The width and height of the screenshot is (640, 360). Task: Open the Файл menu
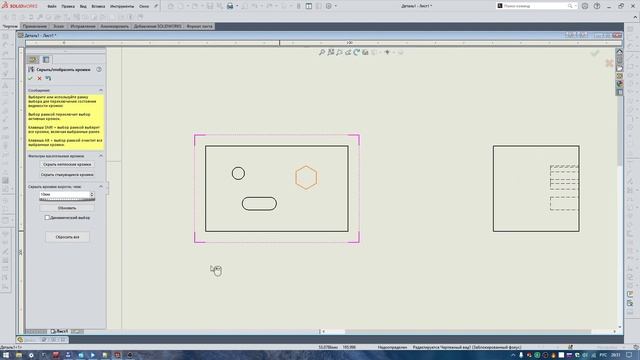pyautogui.click(x=52, y=7)
